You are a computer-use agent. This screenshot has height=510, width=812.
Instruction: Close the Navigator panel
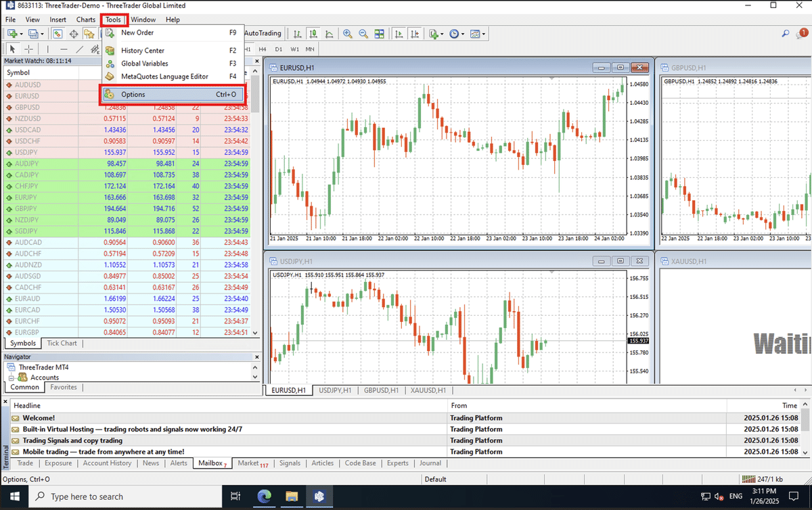coord(256,356)
